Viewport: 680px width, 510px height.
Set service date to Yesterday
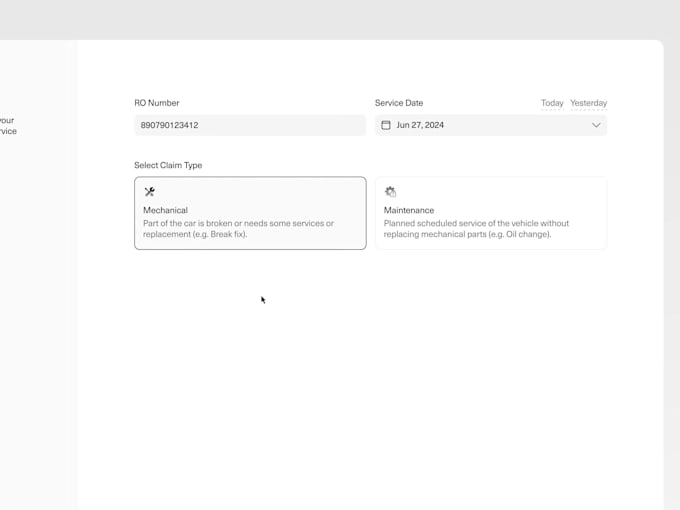point(588,103)
